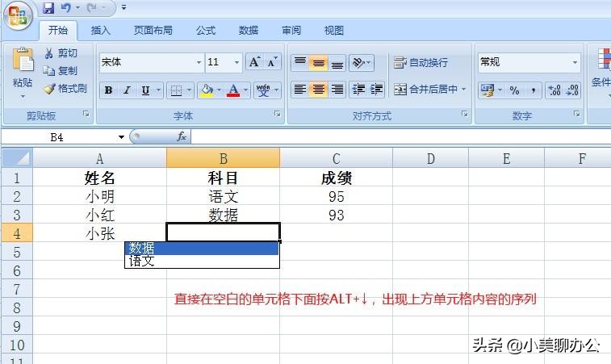This screenshot has height=364, width=611.
Task: Click the Name Box showing B4
Action: tap(58, 137)
